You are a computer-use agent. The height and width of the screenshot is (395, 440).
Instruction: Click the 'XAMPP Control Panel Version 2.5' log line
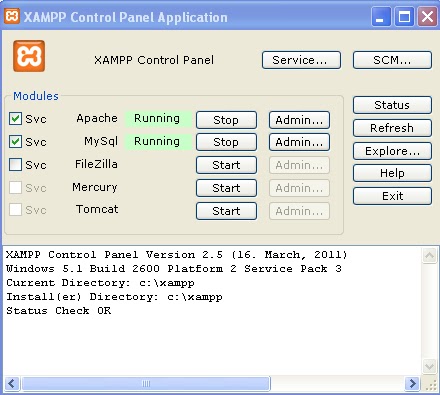(x=177, y=255)
